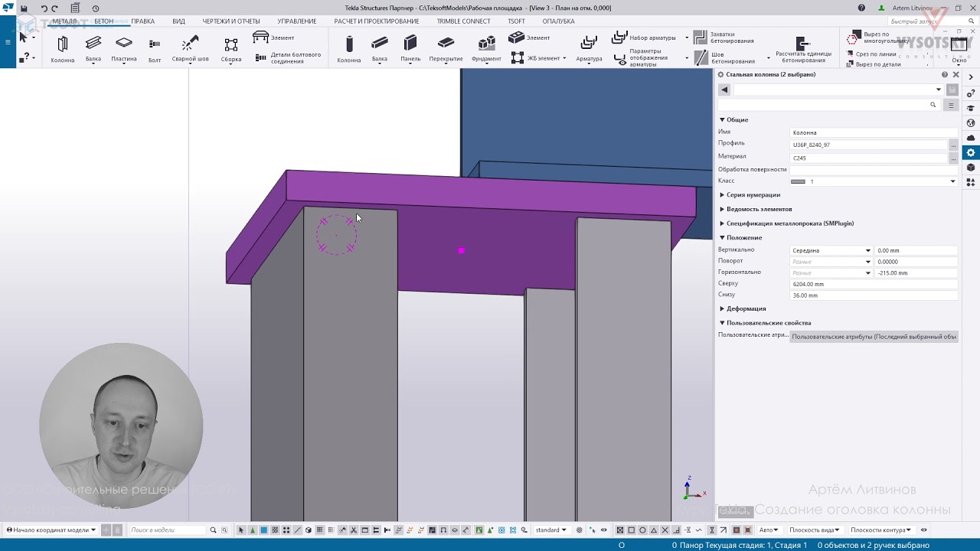Open the help icon in property pane
The height and width of the screenshot is (551, 980).
point(945,74)
